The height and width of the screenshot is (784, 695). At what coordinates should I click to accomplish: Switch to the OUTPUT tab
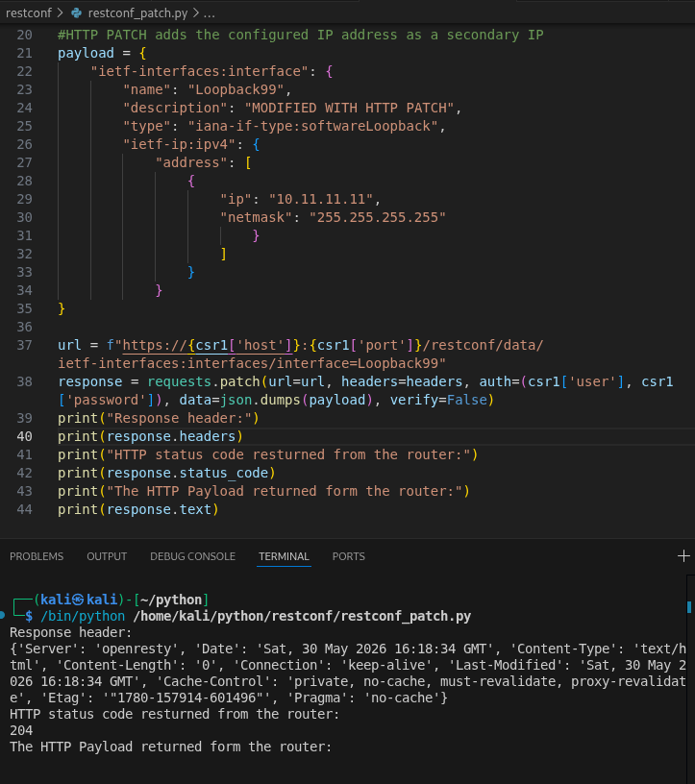point(107,556)
